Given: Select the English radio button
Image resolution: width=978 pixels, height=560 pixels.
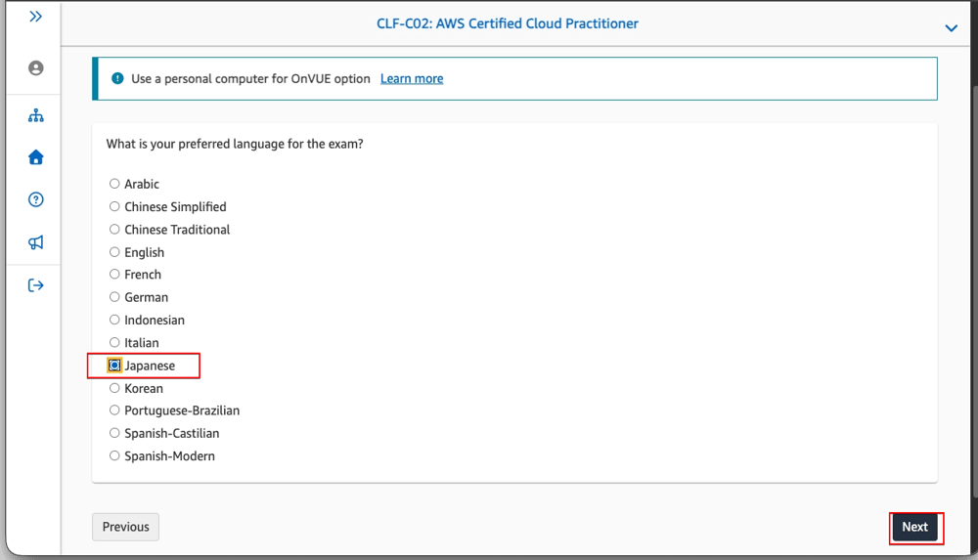Looking at the screenshot, I should click(114, 252).
